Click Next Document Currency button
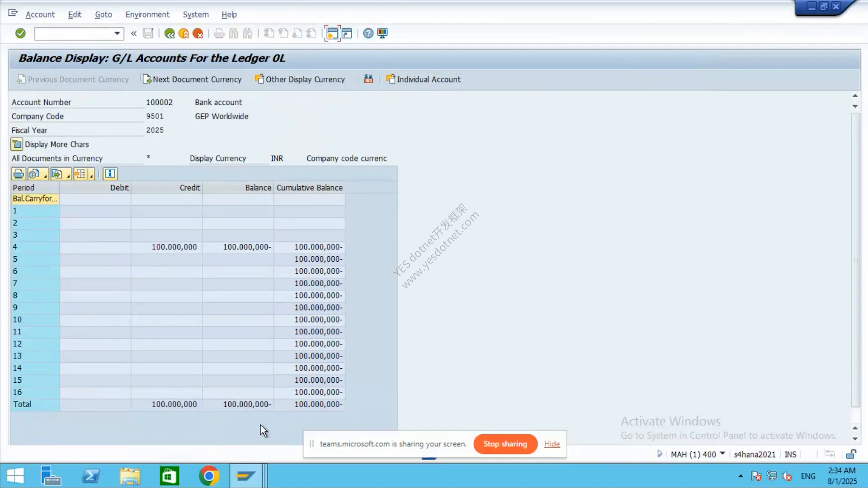This screenshot has width=868, height=488. tap(192, 80)
